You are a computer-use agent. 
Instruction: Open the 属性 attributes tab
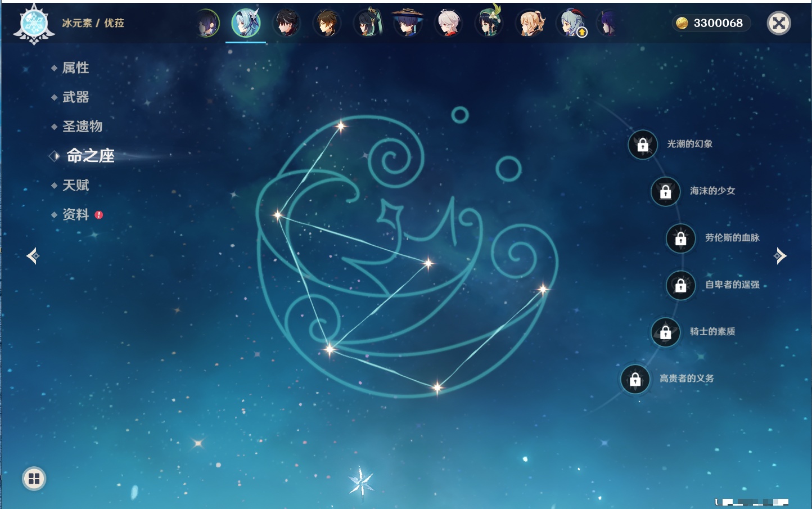(x=75, y=68)
